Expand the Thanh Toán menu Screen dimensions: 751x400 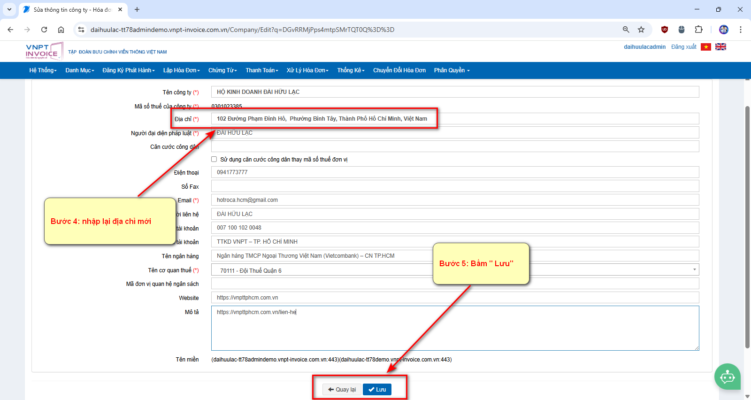click(x=262, y=70)
